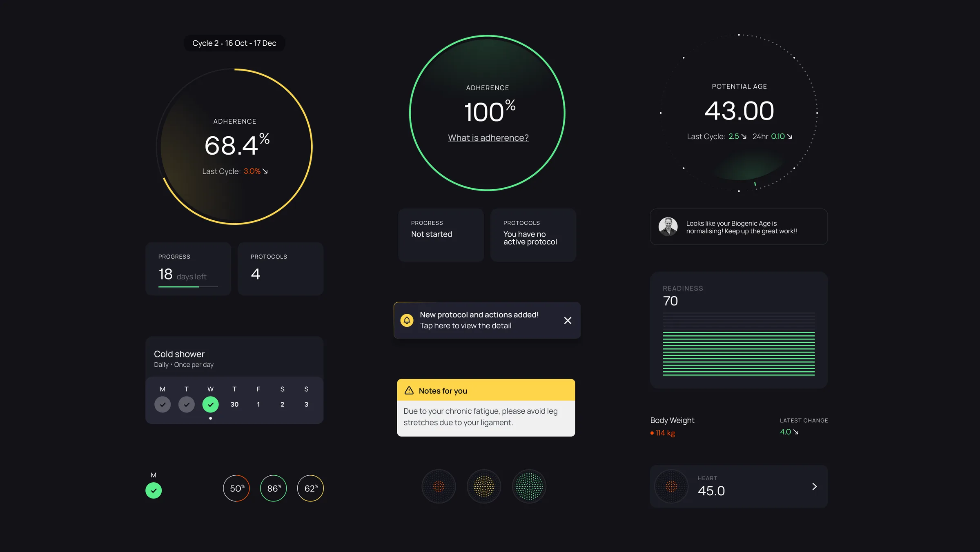Tap the New protocol and actions added banner
The width and height of the screenshot is (980, 552).
[487, 320]
